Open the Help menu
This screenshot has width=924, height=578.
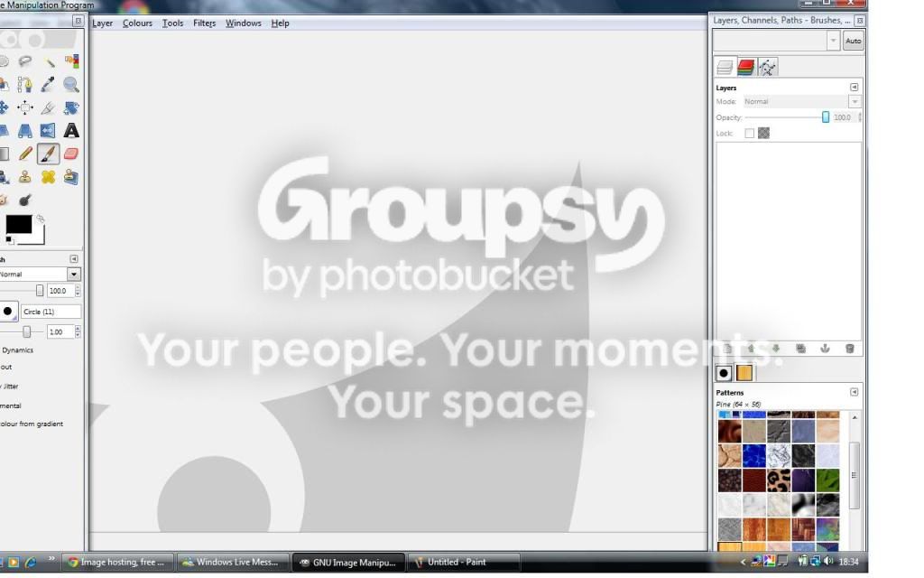tap(280, 23)
